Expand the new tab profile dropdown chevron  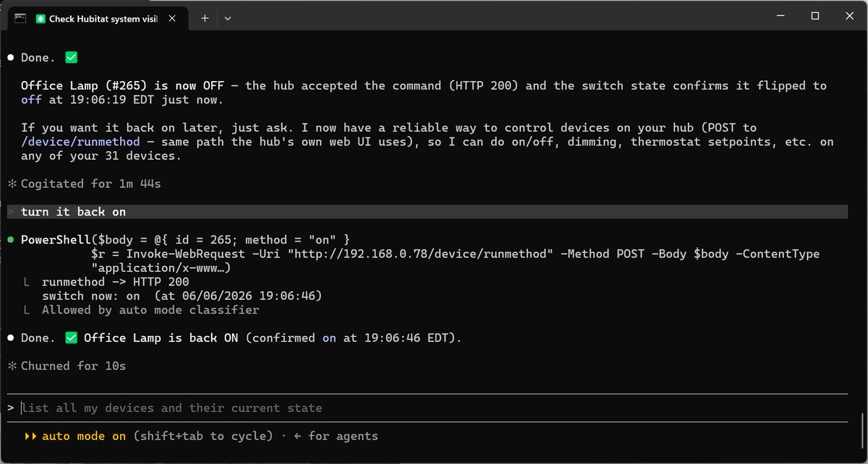pos(228,18)
